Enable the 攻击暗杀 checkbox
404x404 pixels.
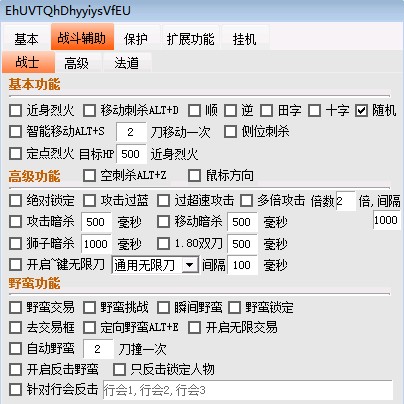click(x=15, y=222)
